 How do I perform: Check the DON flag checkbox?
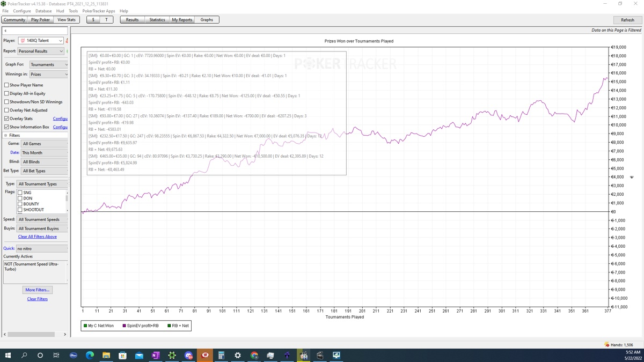pos(20,198)
